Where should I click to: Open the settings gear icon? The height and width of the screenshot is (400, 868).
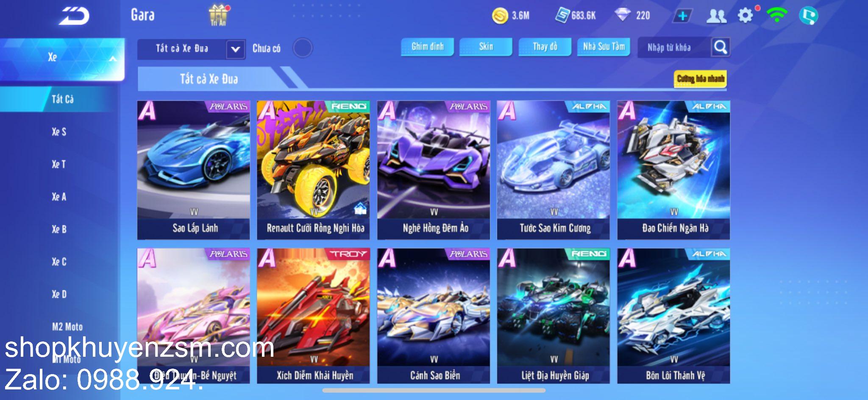pyautogui.click(x=746, y=16)
